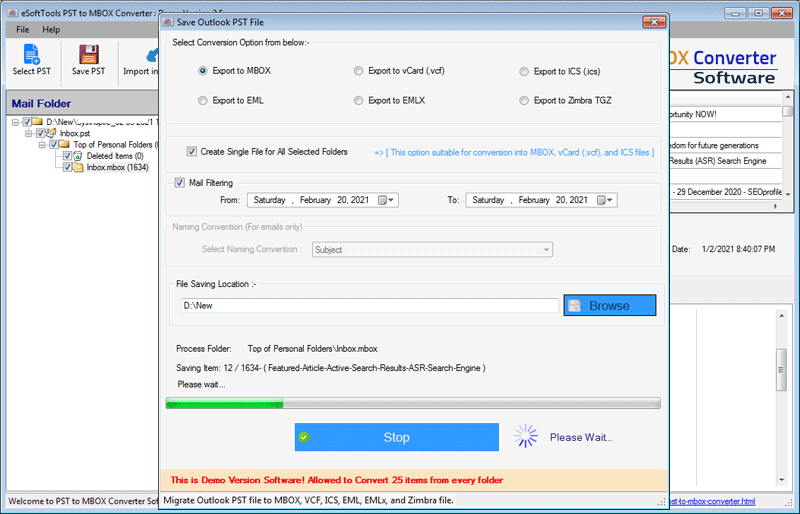The width and height of the screenshot is (800, 514).
Task: Click the resize grip of the Save dialog status bar
Action: [x=662, y=502]
